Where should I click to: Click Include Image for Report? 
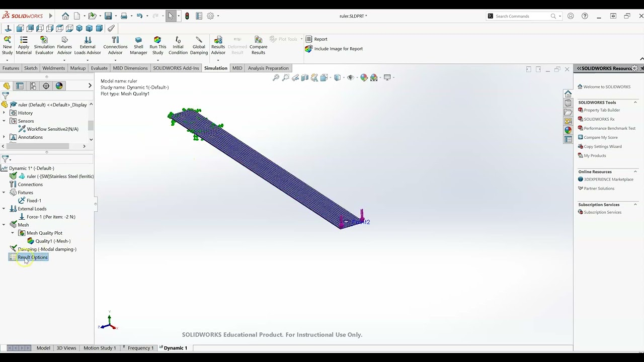(334, 49)
